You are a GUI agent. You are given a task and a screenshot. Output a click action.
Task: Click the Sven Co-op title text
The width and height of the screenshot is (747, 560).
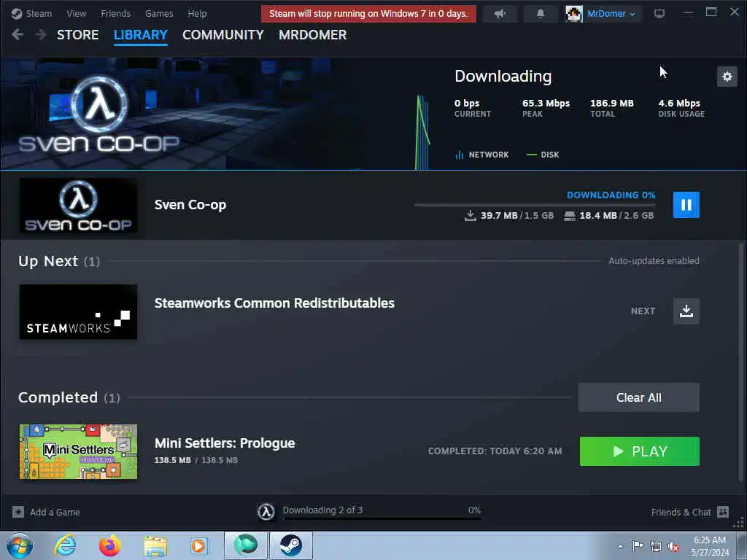[190, 205]
